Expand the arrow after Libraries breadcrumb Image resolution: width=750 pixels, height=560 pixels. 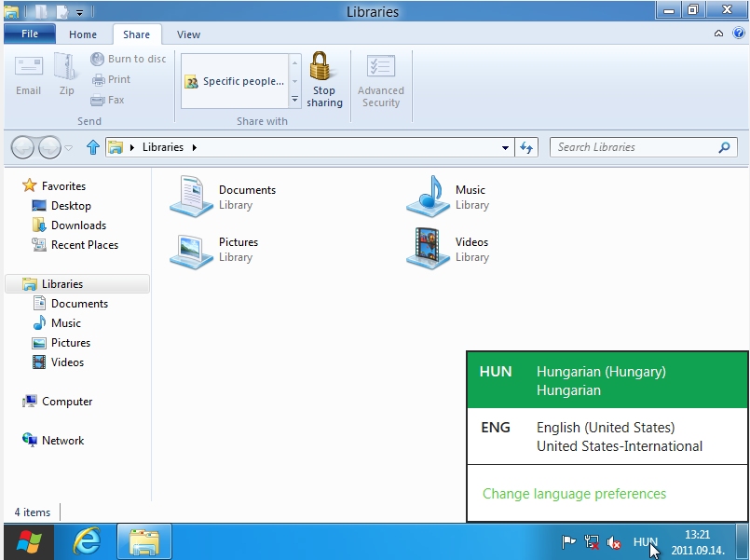[194, 147]
